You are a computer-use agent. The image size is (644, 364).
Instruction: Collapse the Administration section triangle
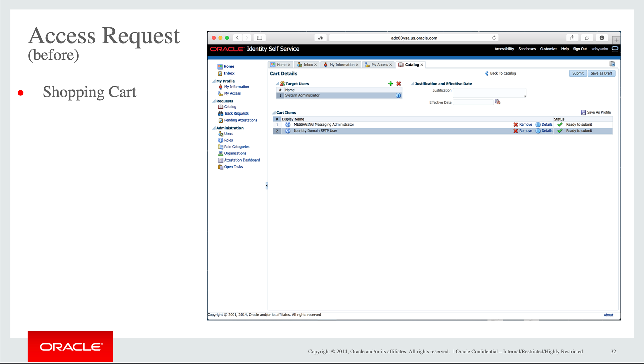tap(214, 128)
